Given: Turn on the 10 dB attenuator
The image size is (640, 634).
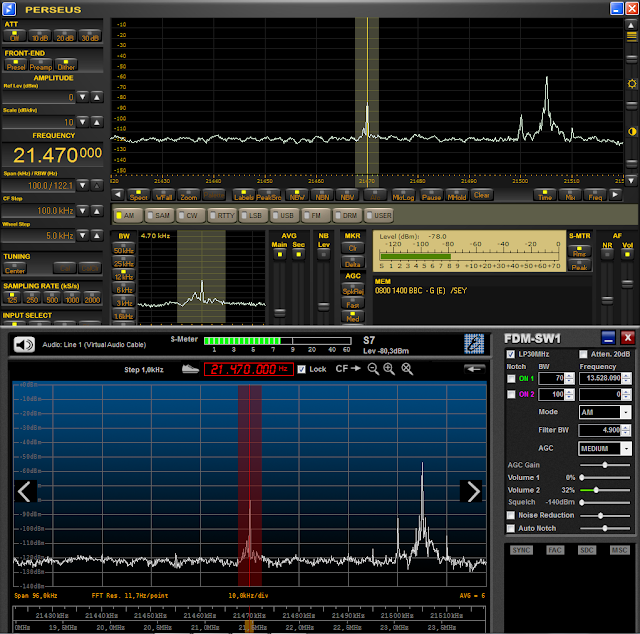Looking at the screenshot, I should coord(40,36).
